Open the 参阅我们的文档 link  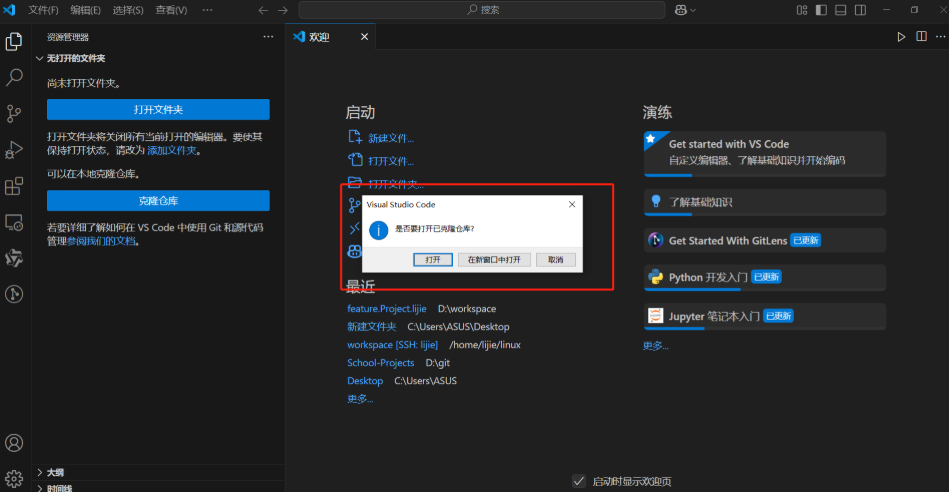(x=101, y=241)
